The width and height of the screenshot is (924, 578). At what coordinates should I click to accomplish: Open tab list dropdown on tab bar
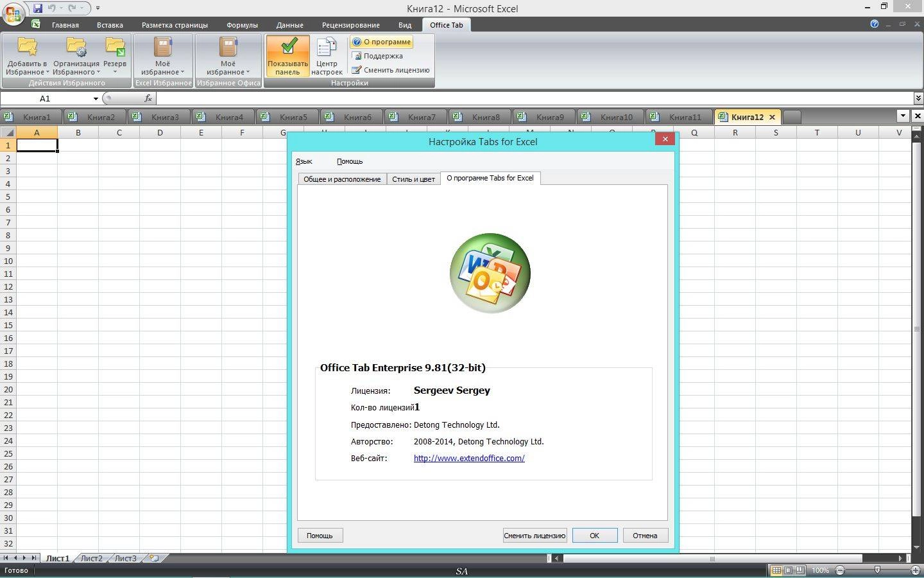tap(903, 116)
